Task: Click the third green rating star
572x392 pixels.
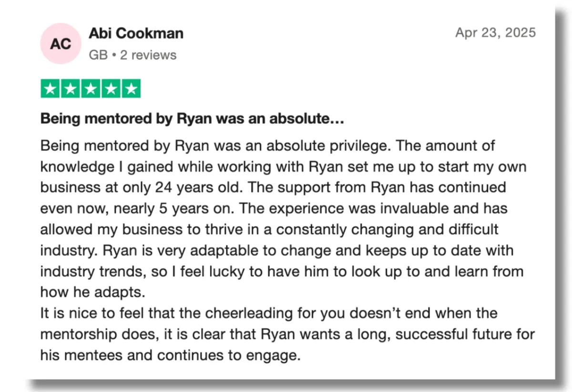Action: 91,89
